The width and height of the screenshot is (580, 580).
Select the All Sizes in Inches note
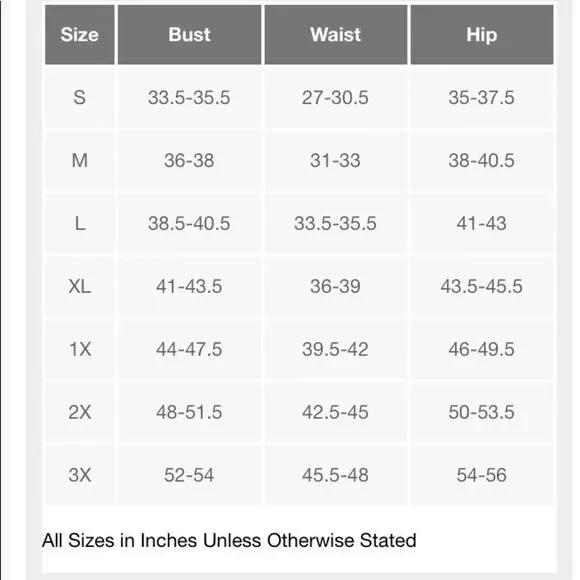tap(229, 540)
